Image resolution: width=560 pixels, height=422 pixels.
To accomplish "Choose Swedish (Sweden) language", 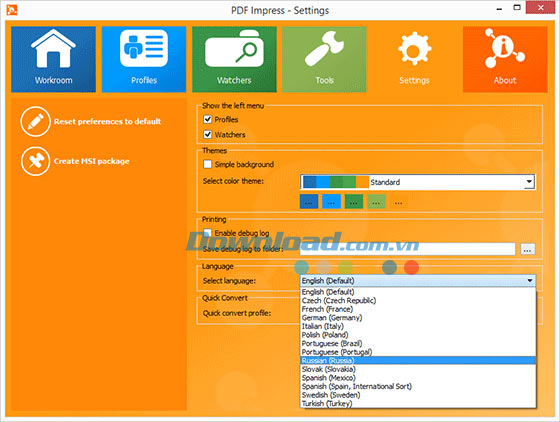I will tap(418, 395).
